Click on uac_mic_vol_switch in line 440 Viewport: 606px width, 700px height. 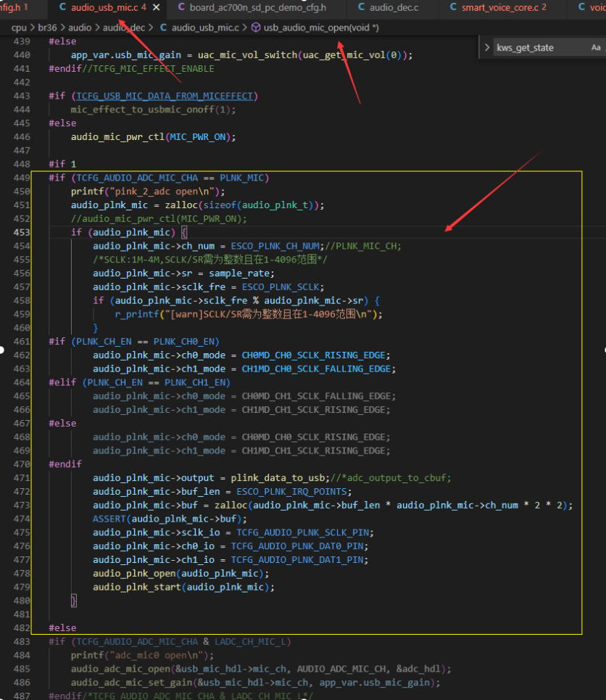click(x=248, y=55)
